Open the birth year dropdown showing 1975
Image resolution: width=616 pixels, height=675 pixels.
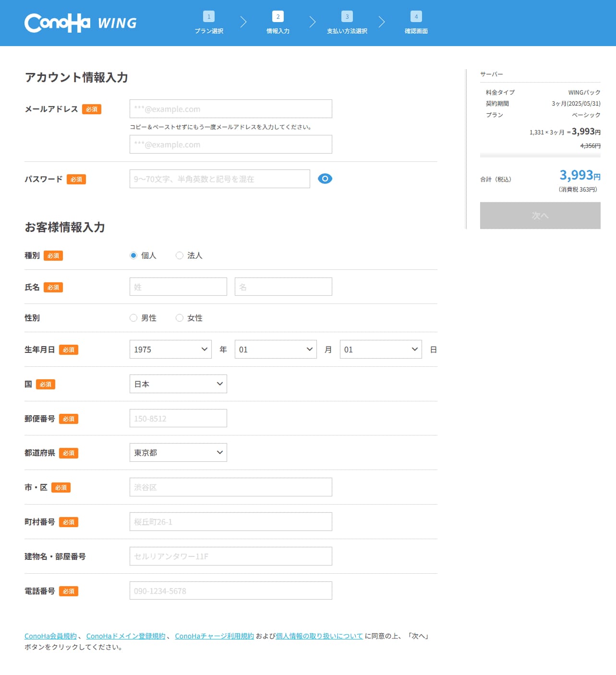click(x=170, y=350)
